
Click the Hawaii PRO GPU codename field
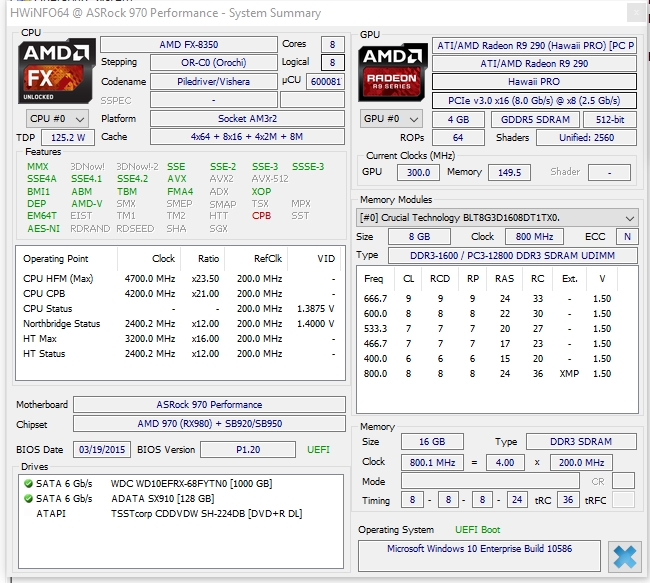[534, 82]
